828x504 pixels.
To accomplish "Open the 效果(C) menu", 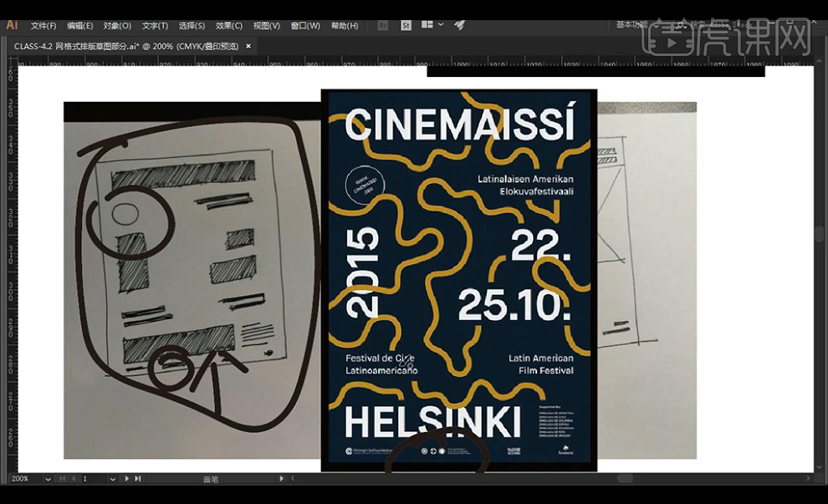I will pyautogui.click(x=228, y=26).
